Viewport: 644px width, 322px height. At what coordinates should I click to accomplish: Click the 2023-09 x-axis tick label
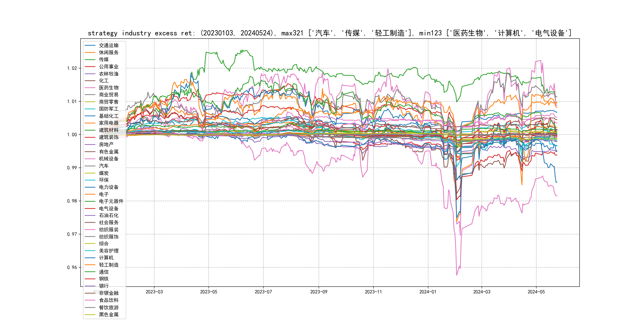tap(318, 292)
